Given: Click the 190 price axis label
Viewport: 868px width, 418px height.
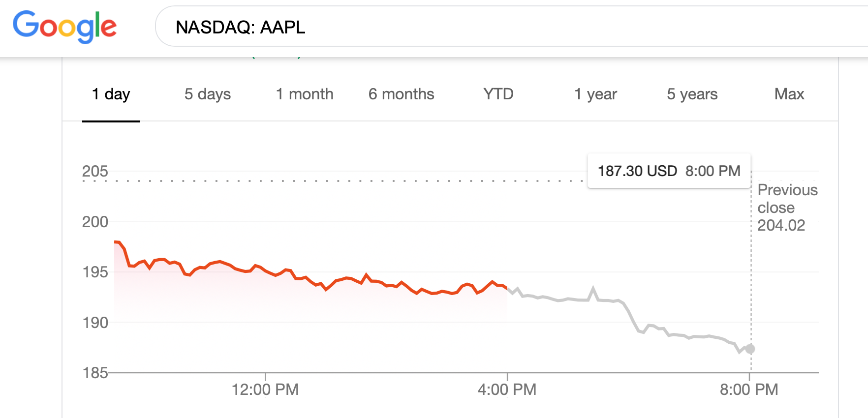Looking at the screenshot, I should [x=95, y=323].
